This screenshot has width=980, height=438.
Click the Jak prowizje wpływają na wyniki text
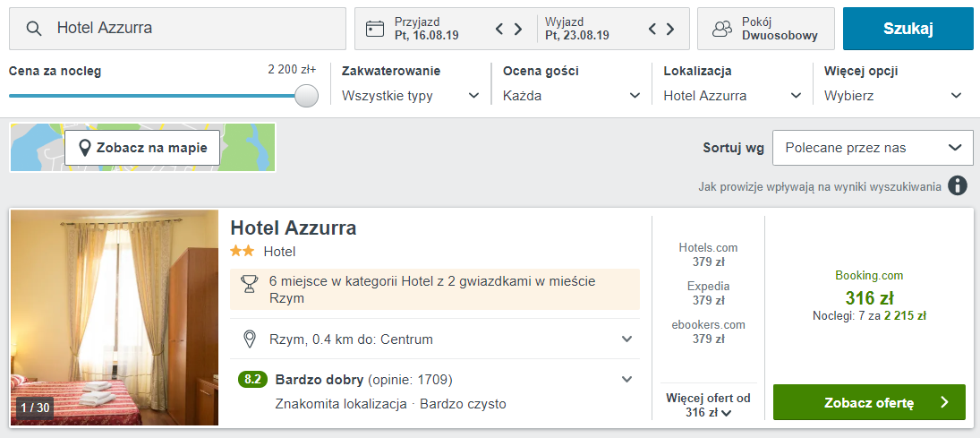point(820,186)
